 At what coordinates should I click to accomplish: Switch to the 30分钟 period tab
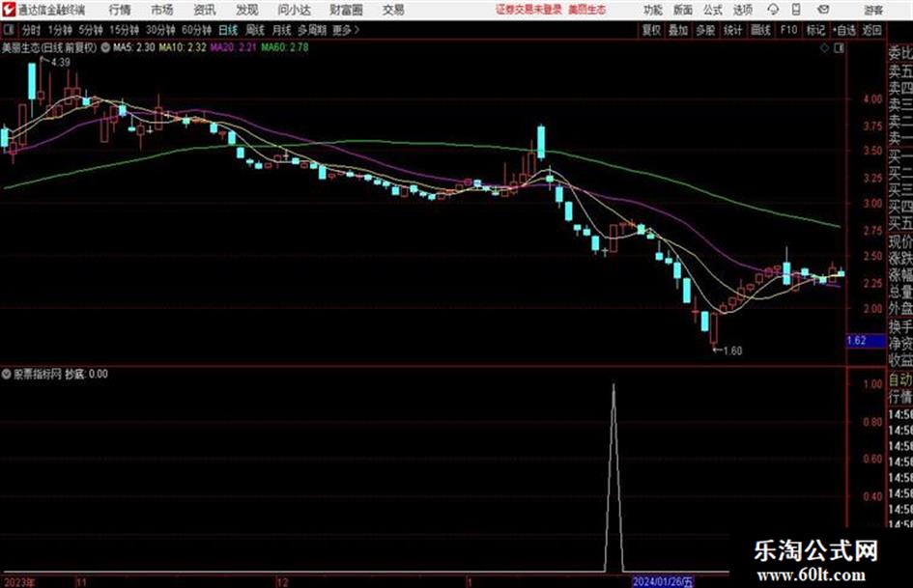tap(160, 30)
